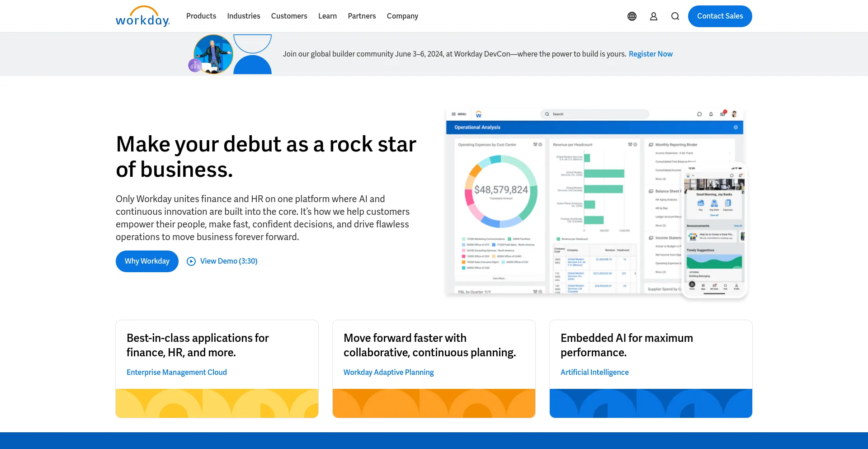Open the Products menu
Screen dimensions: 868x449
coord(201,16)
